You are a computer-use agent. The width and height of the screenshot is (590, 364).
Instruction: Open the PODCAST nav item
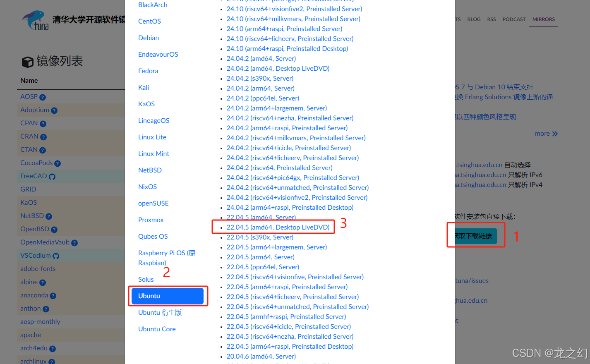pos(514,19)
